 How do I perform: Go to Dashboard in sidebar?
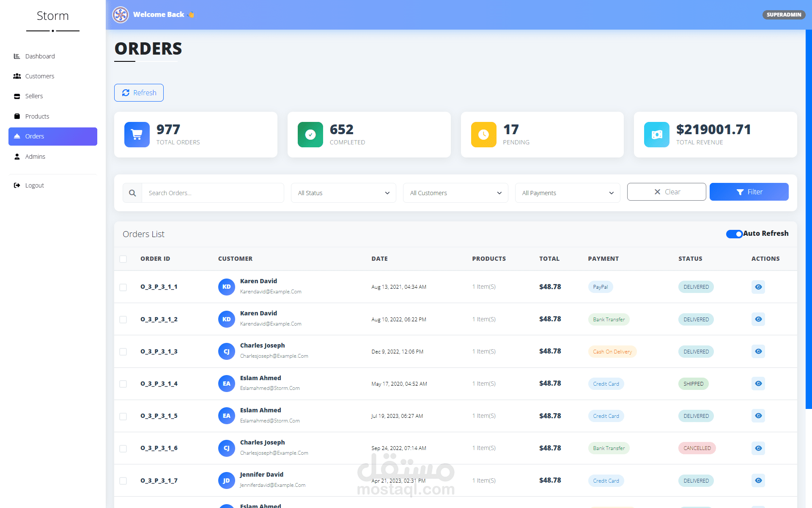coord(40,56)
